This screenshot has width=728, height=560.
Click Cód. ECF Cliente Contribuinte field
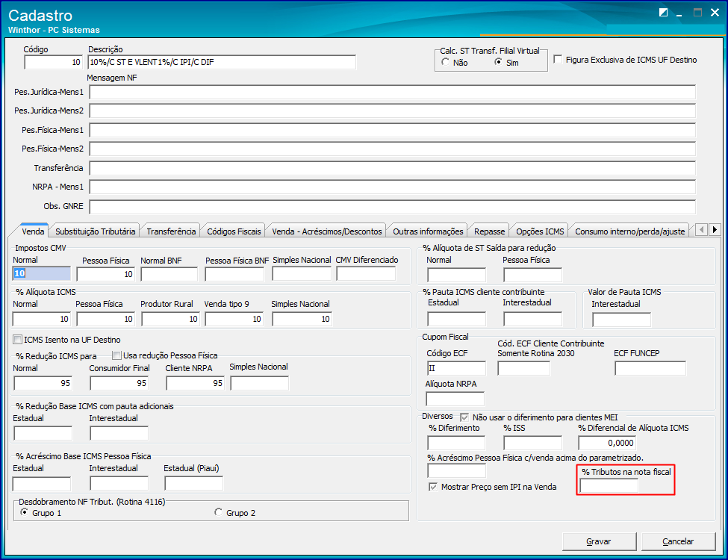pyautogui.click(x=523, y=368)
